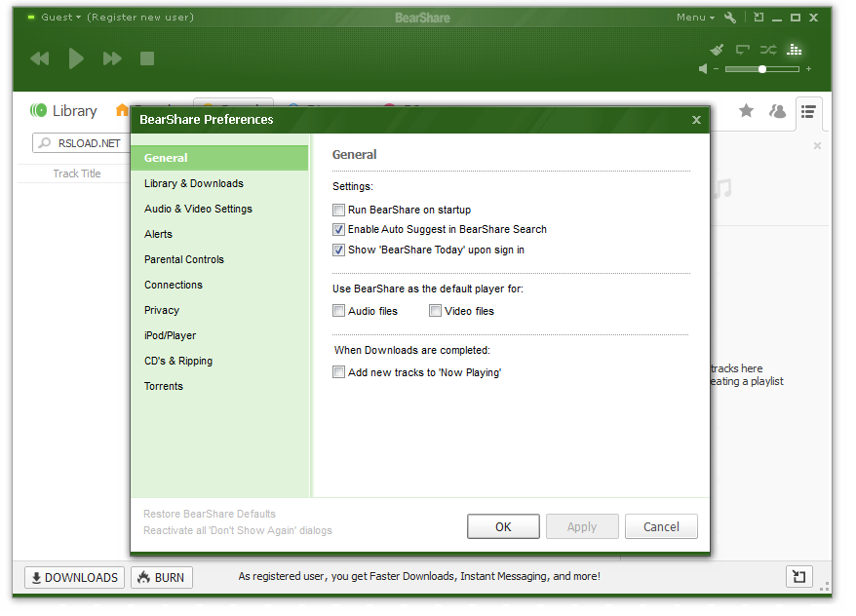Stop playback with the square button
The height and width of the screenshot is (616, 856).
pyautogui.click(x=147, y=58)
